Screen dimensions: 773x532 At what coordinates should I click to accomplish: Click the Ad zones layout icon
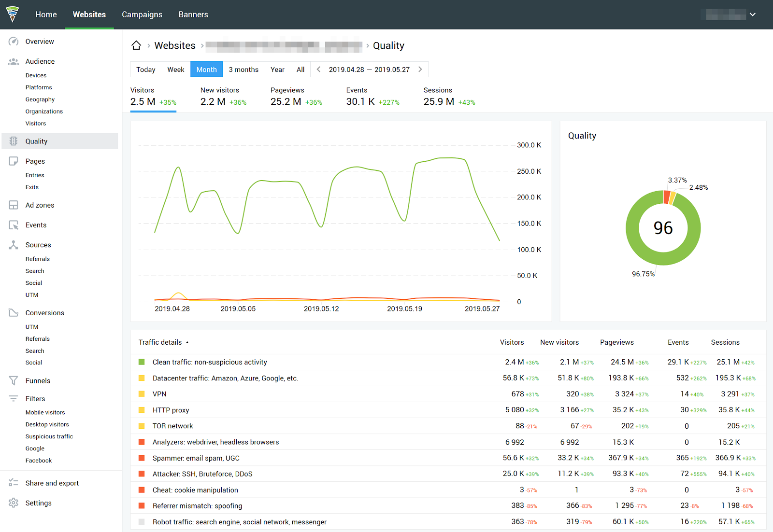[14, 205]
